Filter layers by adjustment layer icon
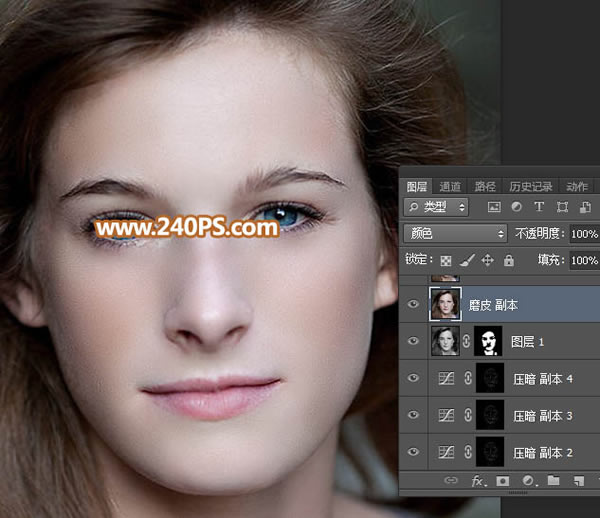Viewport: 600px width, 518px height. click(517, 207)
